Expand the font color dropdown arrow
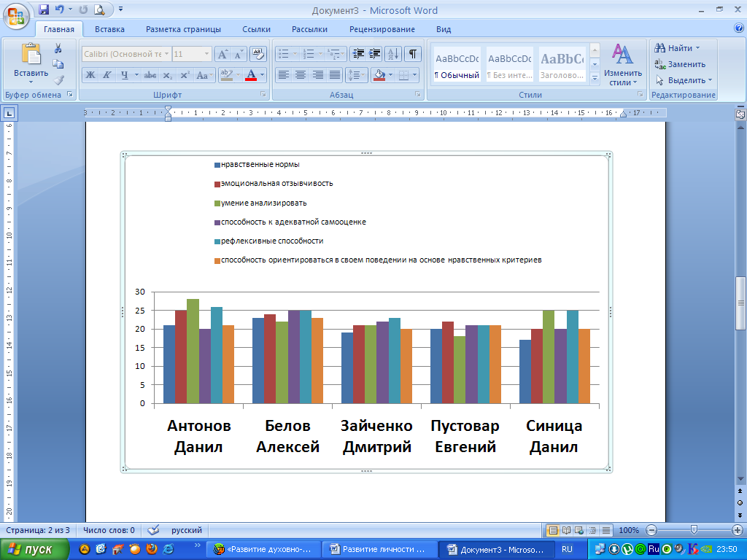Viewport: 747px width, 560px height. tap(262, 75)
